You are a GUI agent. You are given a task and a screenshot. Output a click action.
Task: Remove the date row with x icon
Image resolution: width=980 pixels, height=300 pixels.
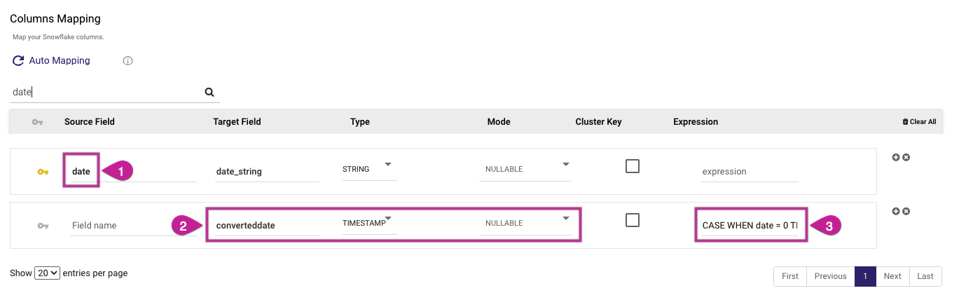coord(906,157)
